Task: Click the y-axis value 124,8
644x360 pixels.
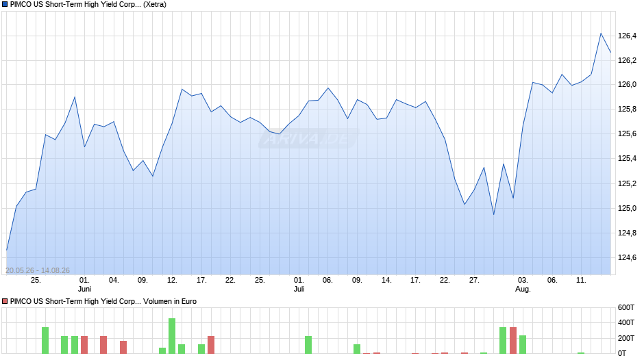Action: (627, 233)
